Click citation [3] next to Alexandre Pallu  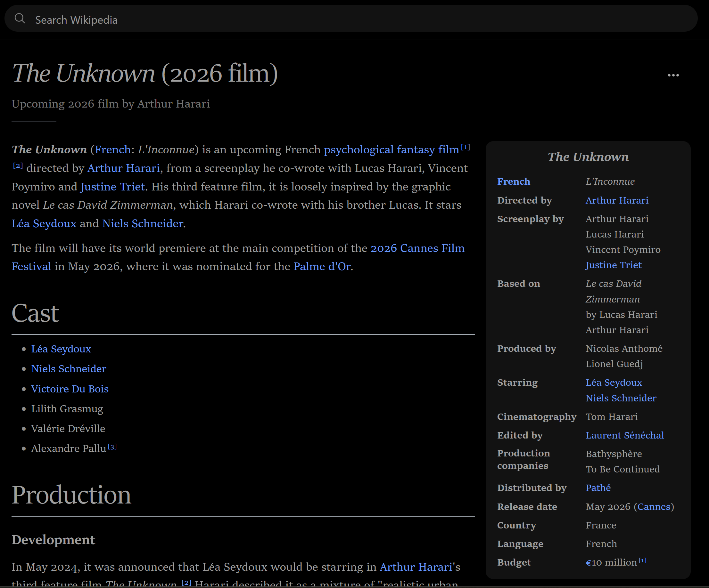[112, 447]
